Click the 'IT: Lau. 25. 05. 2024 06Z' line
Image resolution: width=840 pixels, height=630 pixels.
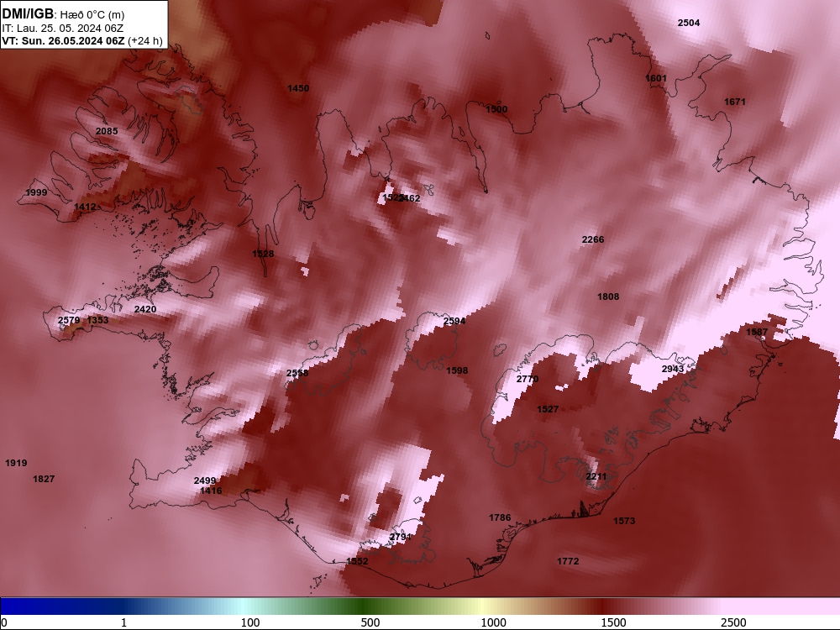click(63, 29)
